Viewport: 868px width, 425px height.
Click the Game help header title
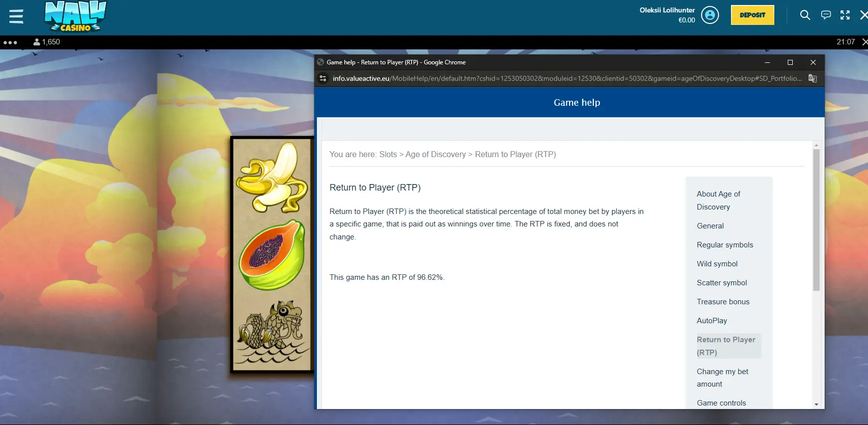coord(577,102)
